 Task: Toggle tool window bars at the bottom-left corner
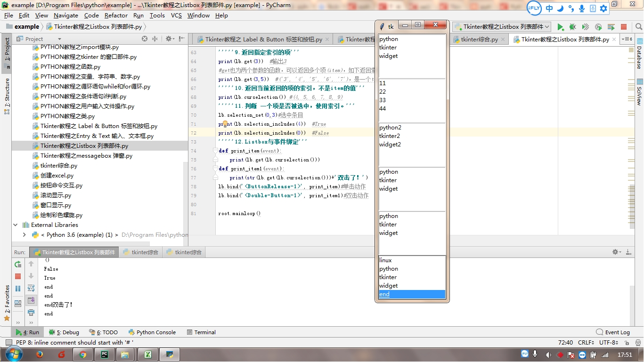[x=8, y=343]
